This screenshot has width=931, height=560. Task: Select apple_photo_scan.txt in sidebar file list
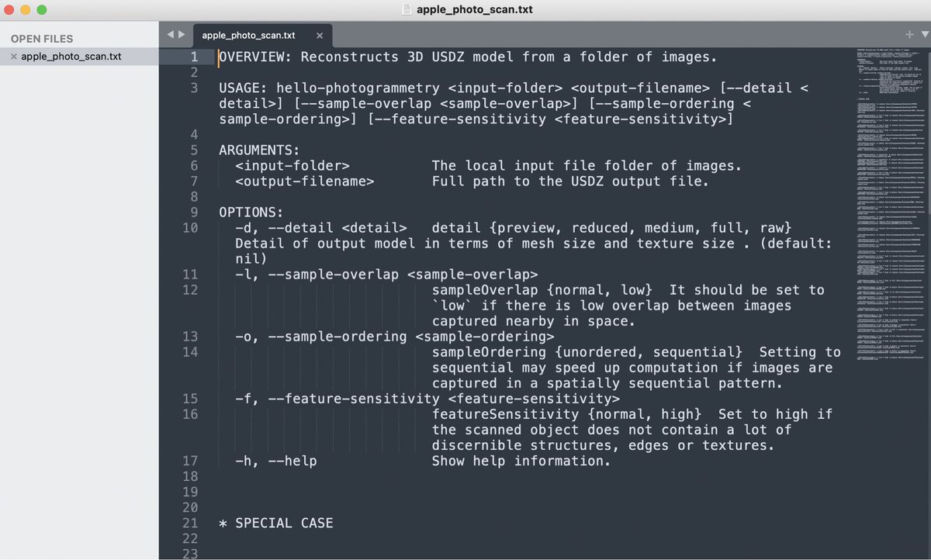[71, 57]
